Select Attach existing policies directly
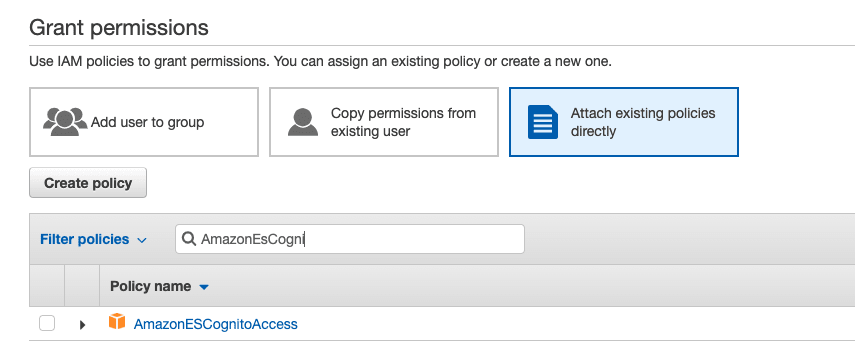The image size is (855, 362). point(624,122)
